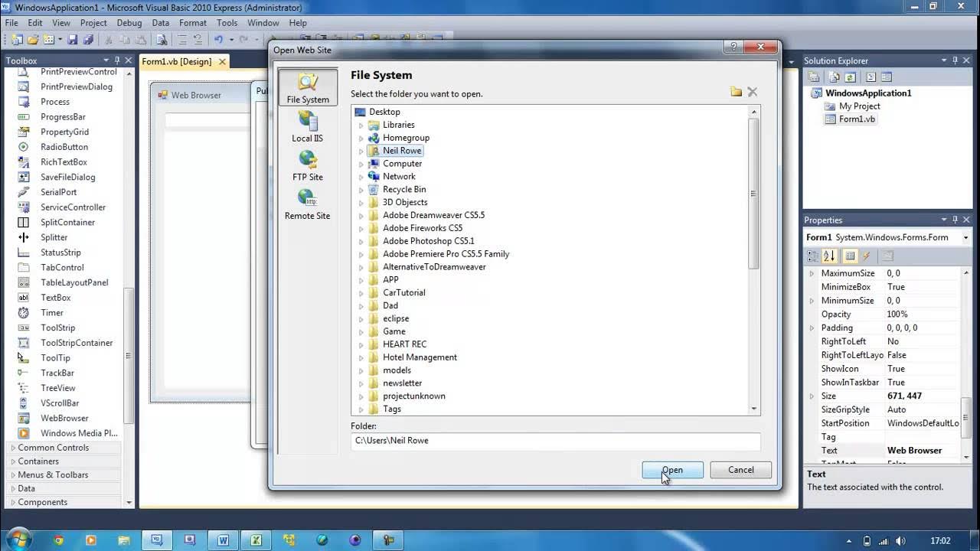Click the Open File toolbar icon
The height and width of the screenshot is (551, 980).
pos(33,40)
